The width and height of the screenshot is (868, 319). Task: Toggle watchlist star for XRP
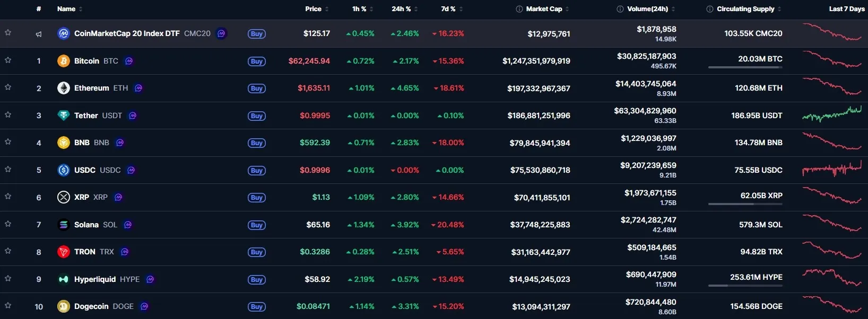(x=8, y=196)
